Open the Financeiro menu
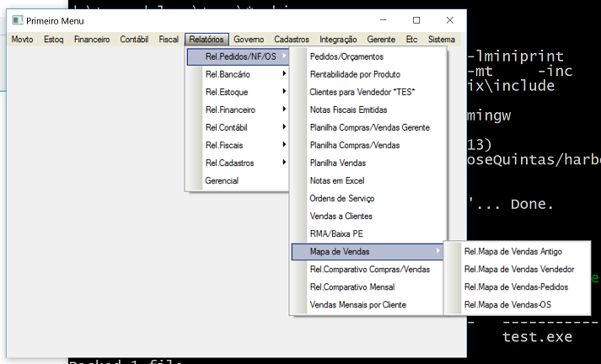The width and height of the screenshot is (601, 364). [92, 39]
